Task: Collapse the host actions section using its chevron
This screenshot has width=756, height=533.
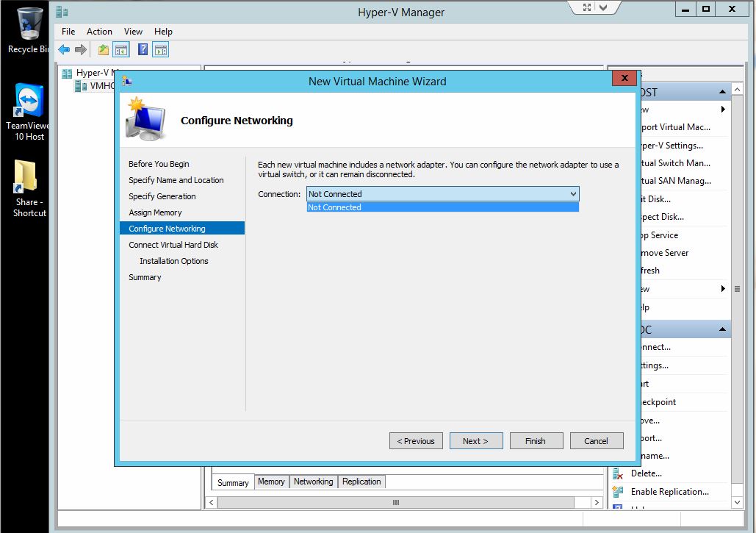Action: click(722, 92)
